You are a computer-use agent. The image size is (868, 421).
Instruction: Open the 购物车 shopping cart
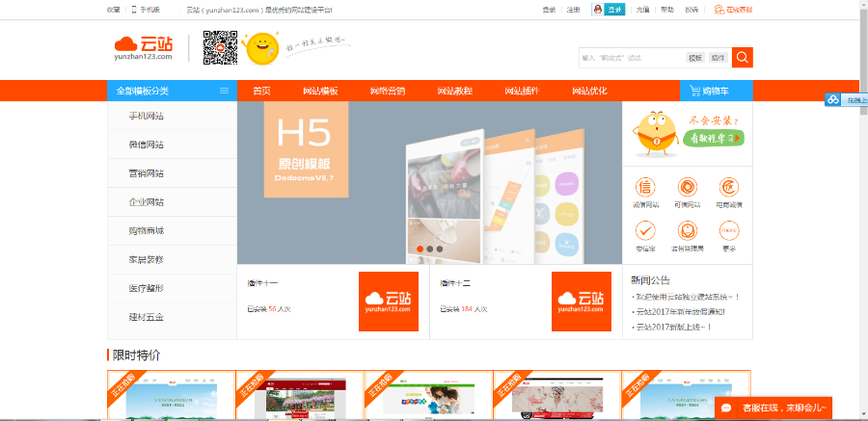[x=717, y=91]
